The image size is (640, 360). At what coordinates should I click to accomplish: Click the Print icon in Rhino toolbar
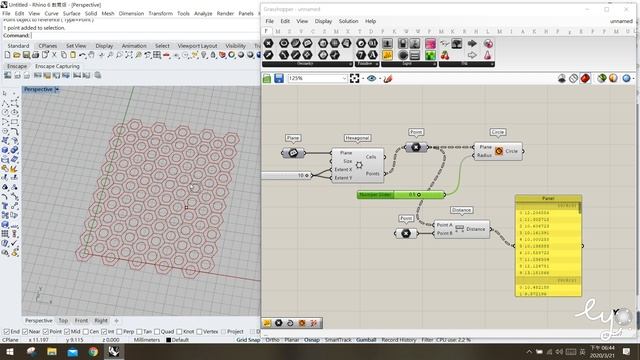click(36, 55)
